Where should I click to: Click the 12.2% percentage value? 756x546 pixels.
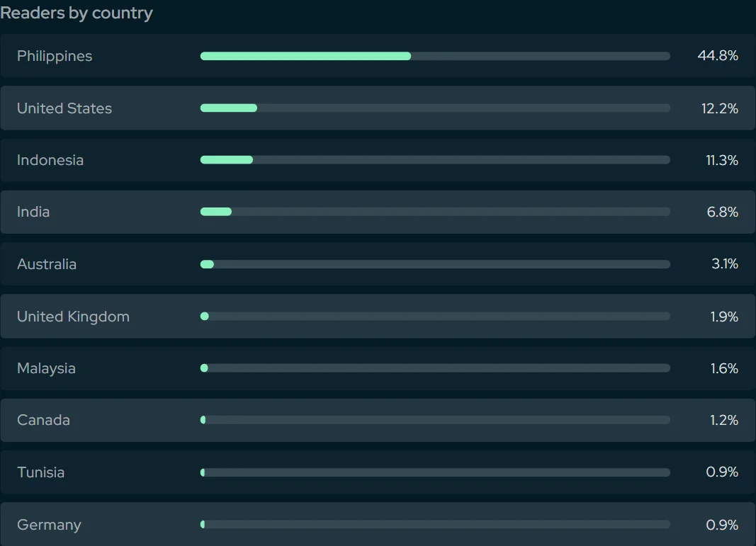pyautogui.click(x=719, y=108)
